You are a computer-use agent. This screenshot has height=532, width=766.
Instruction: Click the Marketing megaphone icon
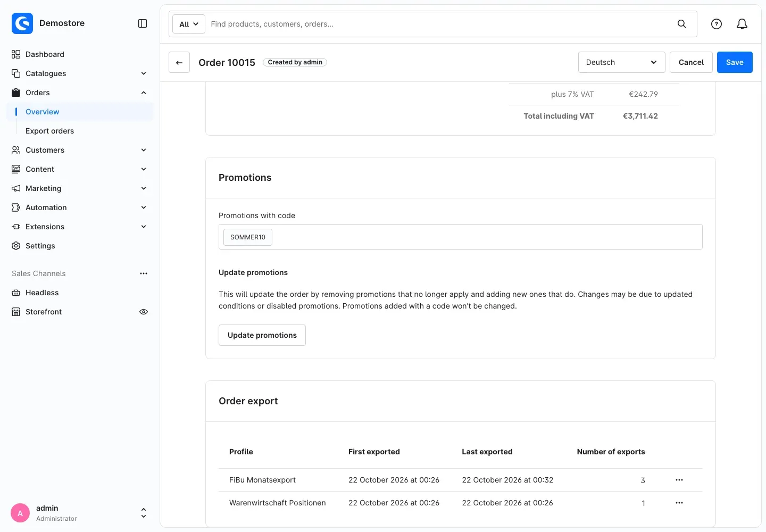[16, 188]
